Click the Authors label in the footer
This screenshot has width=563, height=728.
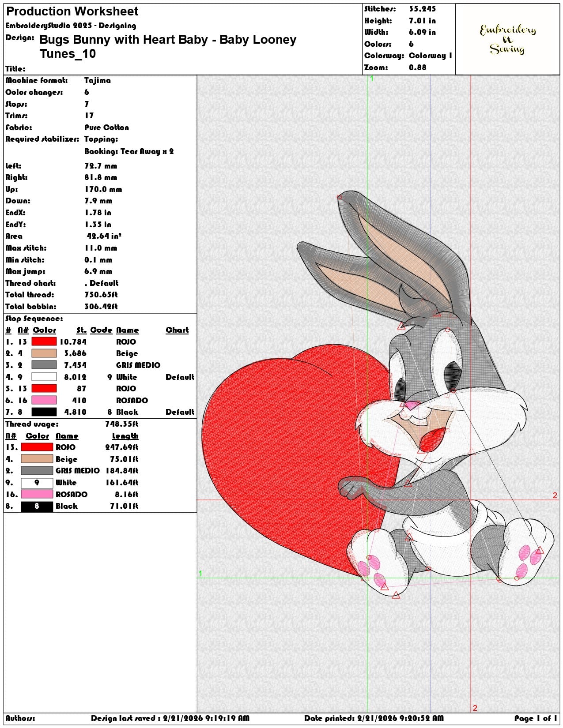[20, 718]
